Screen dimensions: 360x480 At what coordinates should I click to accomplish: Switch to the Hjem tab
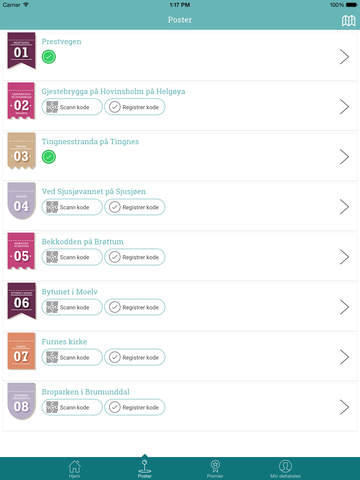[x=74, y=468]
